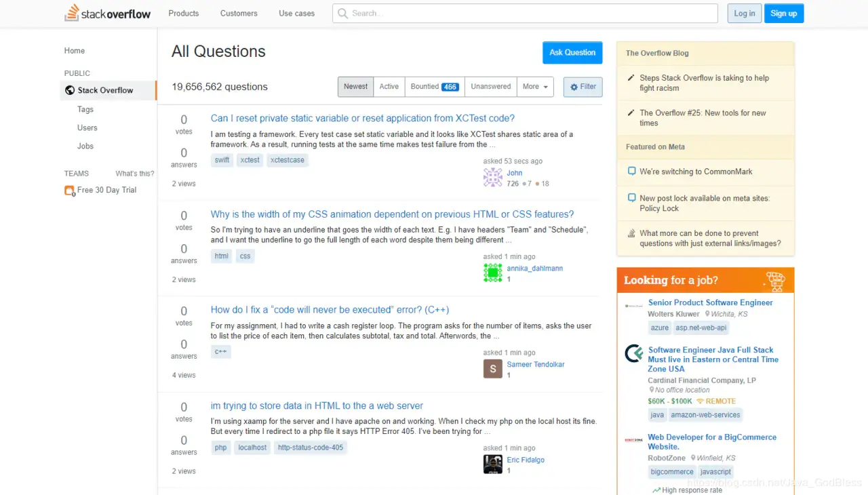Open the XCTest static variable question
Image resolution: width=868 pixels, height=495 pixels.
pos(363,118)
